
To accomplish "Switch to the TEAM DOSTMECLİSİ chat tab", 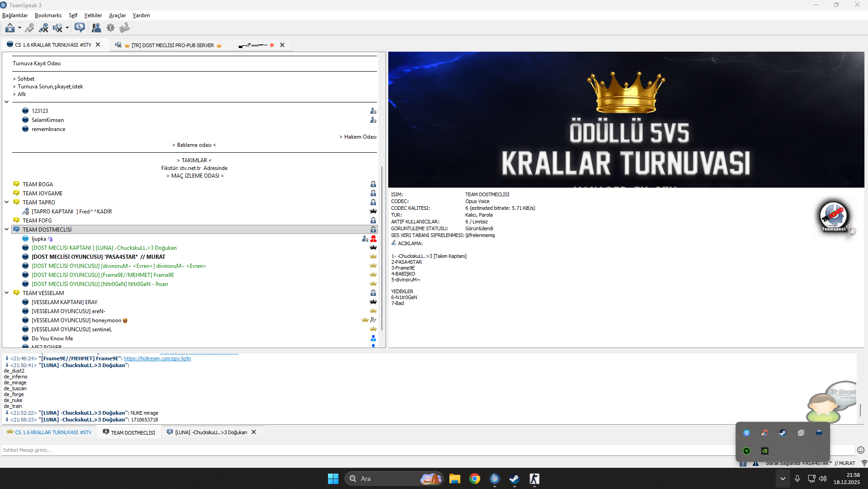I will click(129, 432).
